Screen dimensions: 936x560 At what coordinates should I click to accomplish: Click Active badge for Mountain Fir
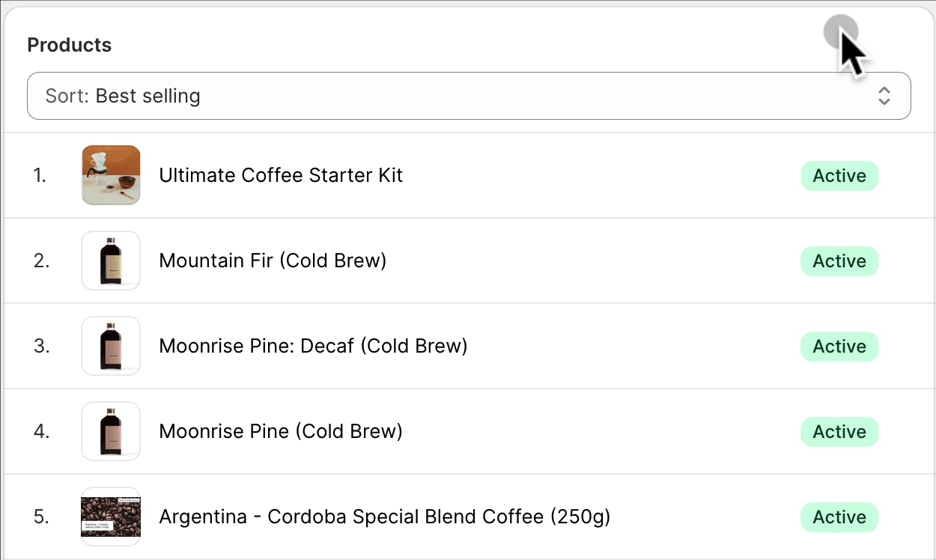839,261
